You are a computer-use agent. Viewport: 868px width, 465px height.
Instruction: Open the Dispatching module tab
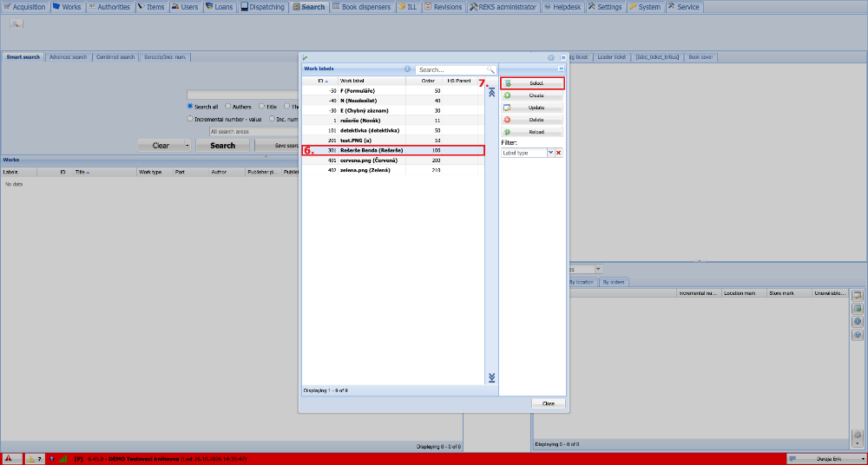pyautogui.click(x=263, y=7)
